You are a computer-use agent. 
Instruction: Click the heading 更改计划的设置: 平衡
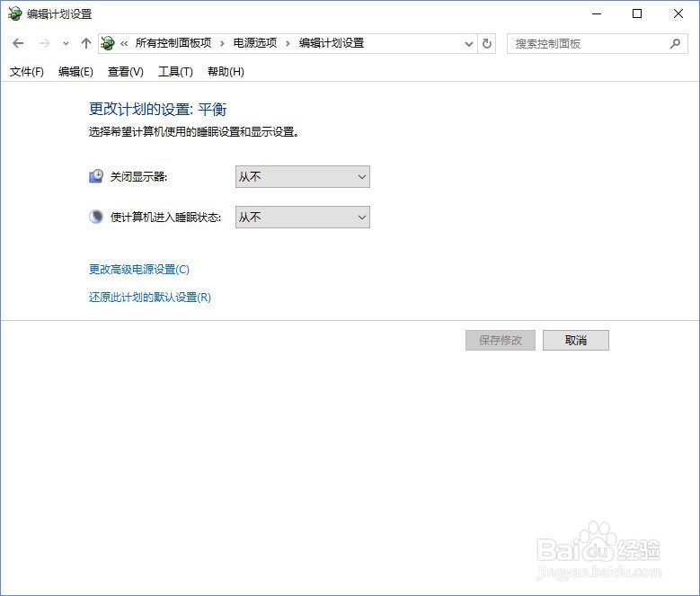pyautogui.click(x=157, y=109)
